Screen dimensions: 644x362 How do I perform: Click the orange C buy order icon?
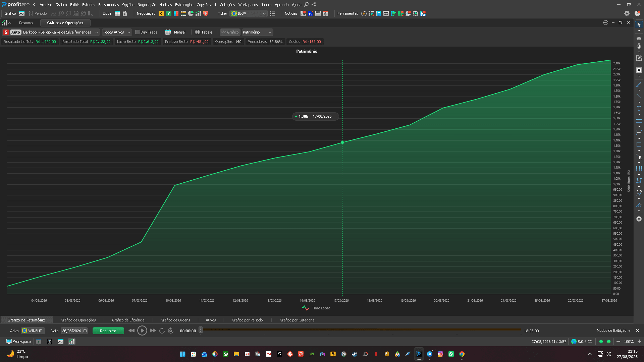point(161,13)
